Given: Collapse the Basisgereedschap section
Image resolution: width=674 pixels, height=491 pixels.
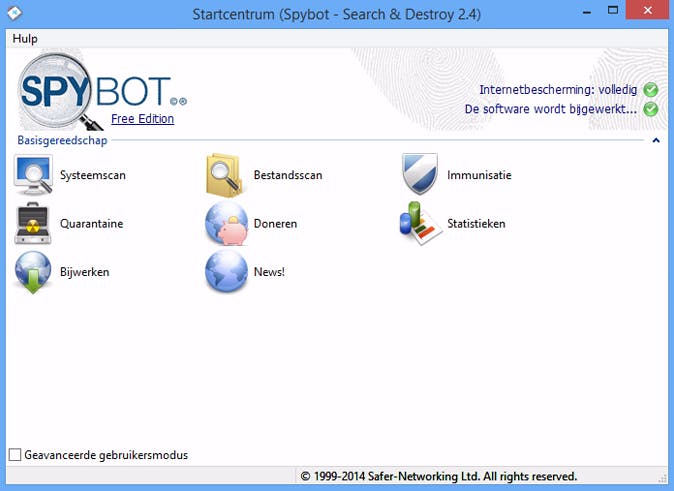Looking at the screenshot, I should coord(656,140).
